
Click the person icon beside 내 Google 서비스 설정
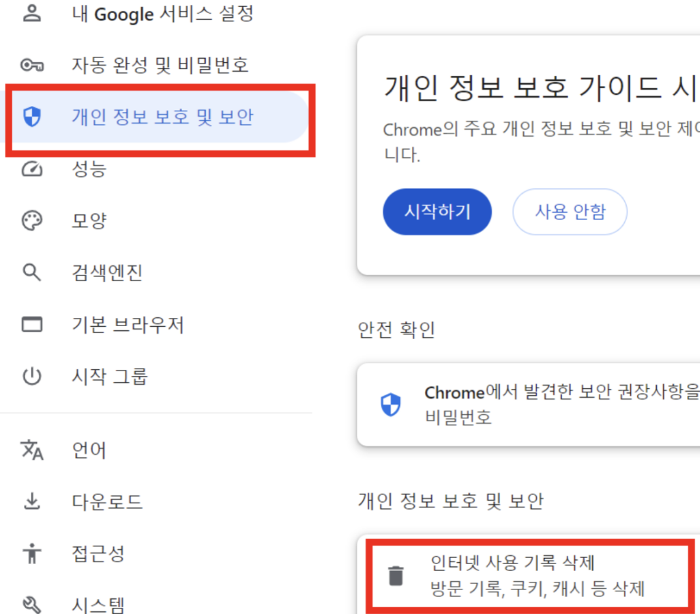click(32, 12)
